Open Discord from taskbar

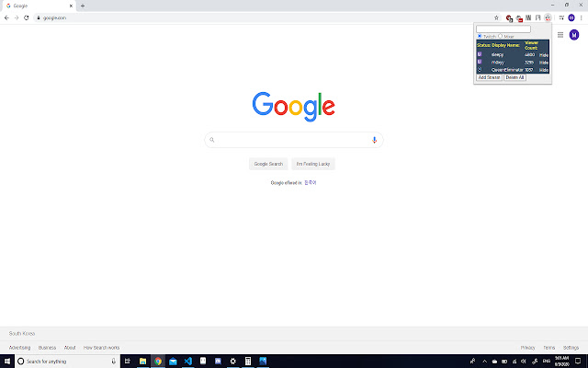pos(218,362)
